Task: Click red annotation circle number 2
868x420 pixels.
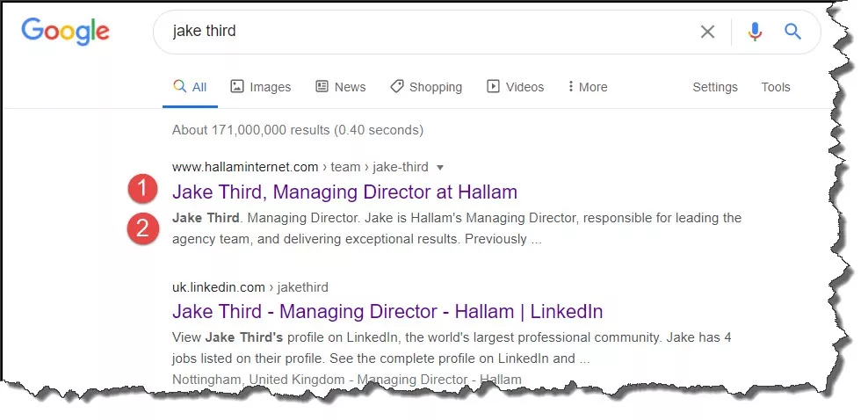Action: [142, 228]
